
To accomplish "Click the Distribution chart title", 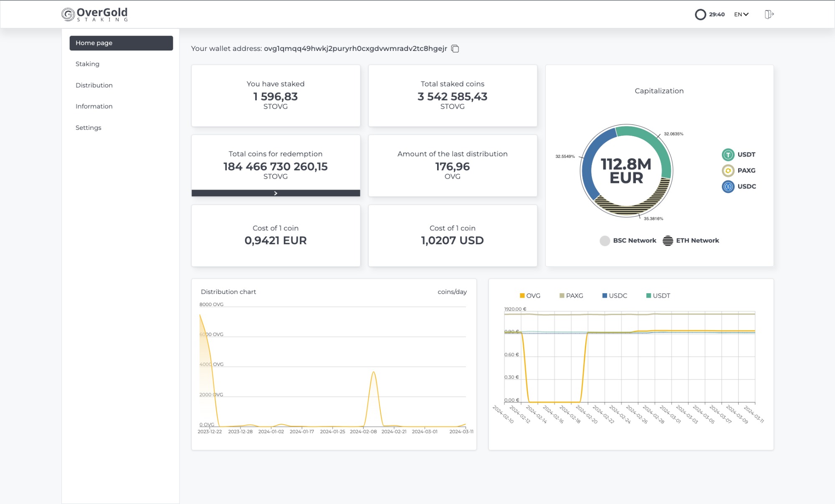I will pyautogui.click(x=228, y=292).
